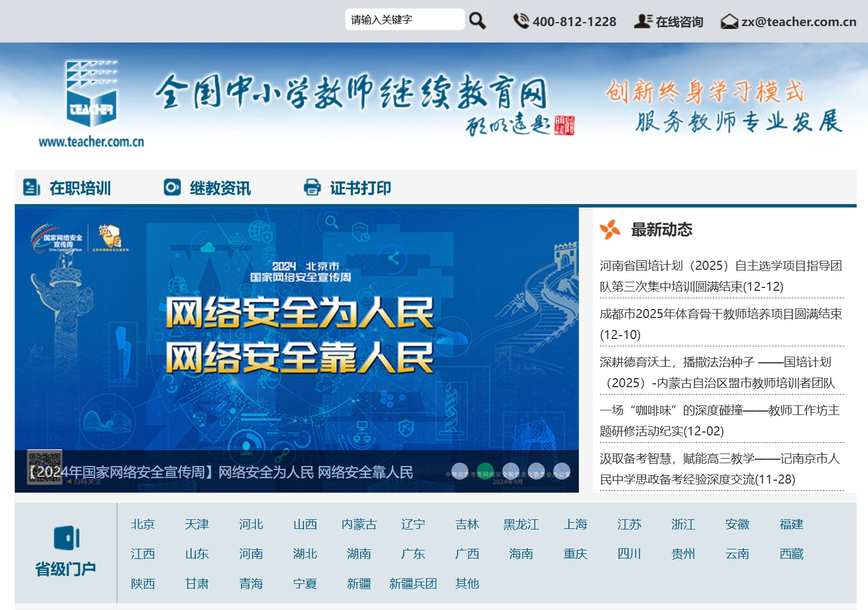Click the search magnifier icon

[477, 20]
